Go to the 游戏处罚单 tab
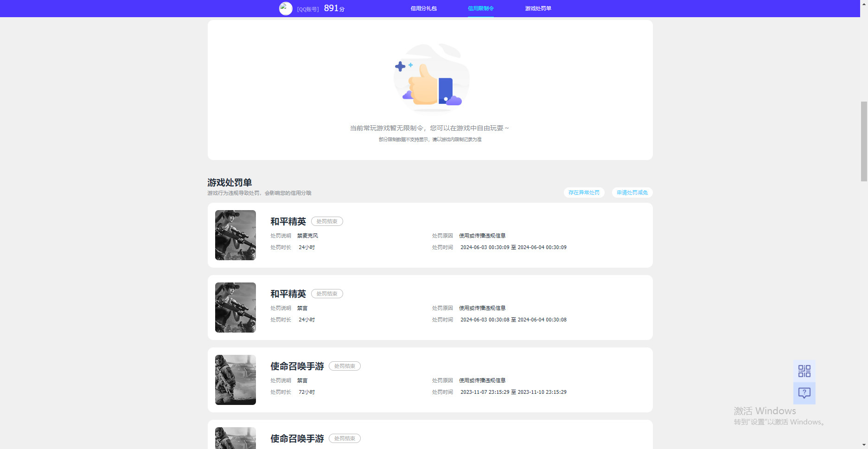The width and height of the screenshot is (868, 449). tap(538, 8)
